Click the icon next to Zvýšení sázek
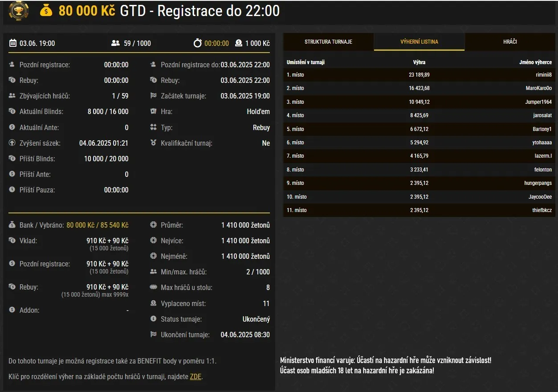Viewport: 558px width, 392px height. point(12,143)
